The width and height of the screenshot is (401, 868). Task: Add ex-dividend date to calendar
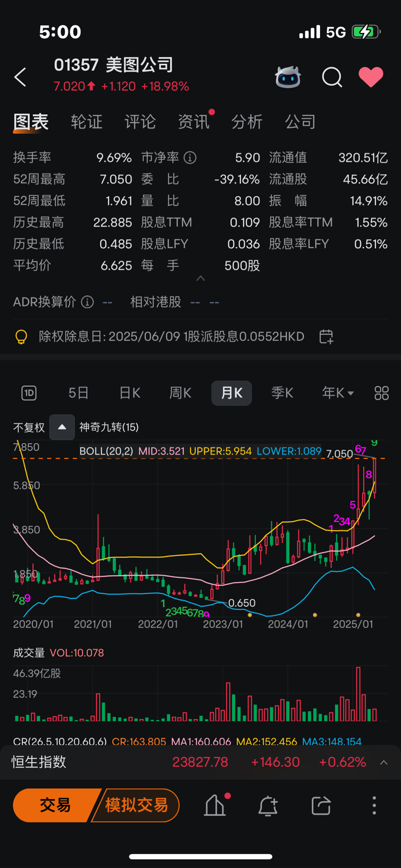click(326, 337)
